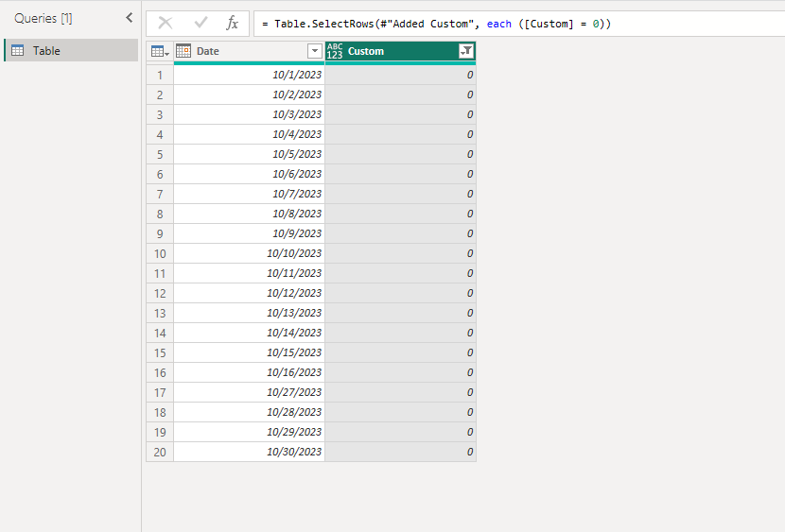The image size is (785, 532).
Task: Click the date cell 10/9/2023
Action: [x=250, y=233]
